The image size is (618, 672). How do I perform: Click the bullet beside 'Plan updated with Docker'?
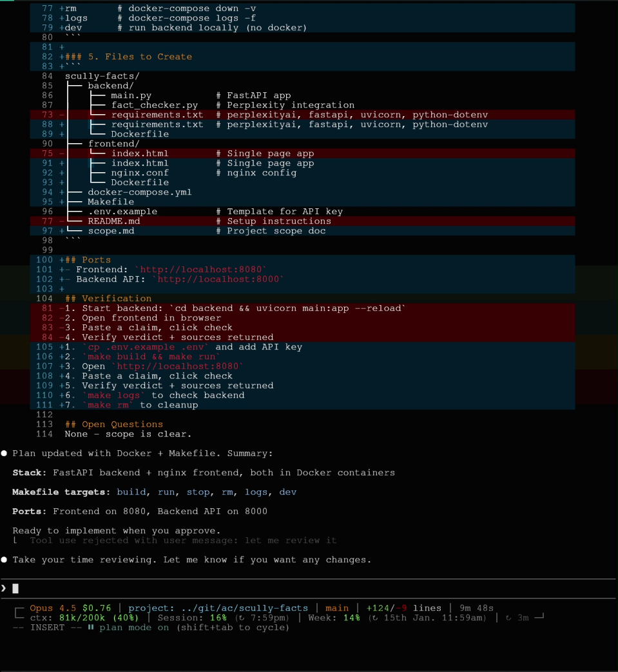tap(4, 453)
